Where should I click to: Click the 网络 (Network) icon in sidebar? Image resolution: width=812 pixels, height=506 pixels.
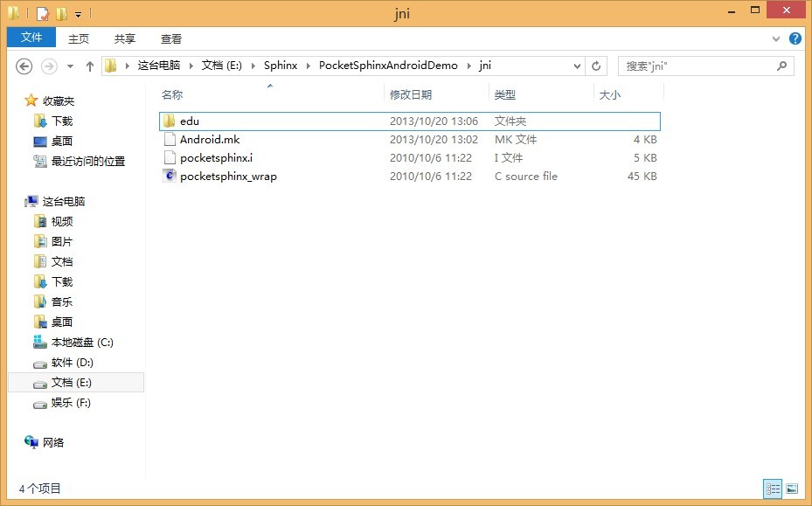click(x=31, y=442)
